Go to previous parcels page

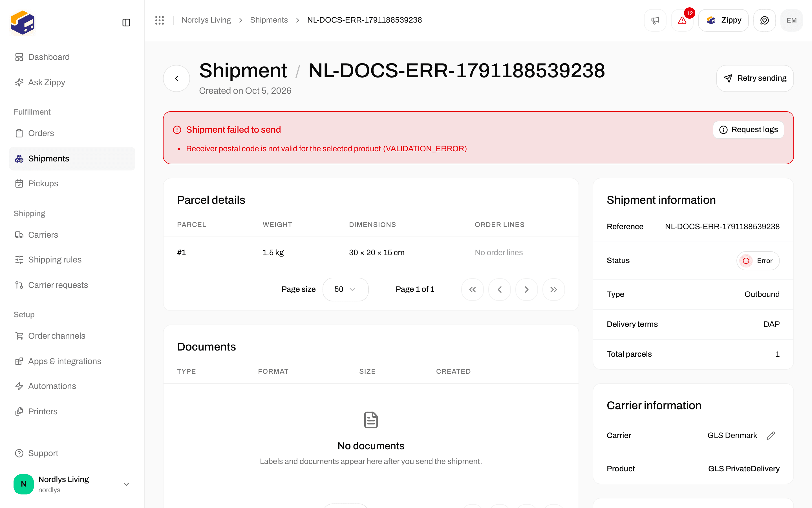(x=500, y=289)
